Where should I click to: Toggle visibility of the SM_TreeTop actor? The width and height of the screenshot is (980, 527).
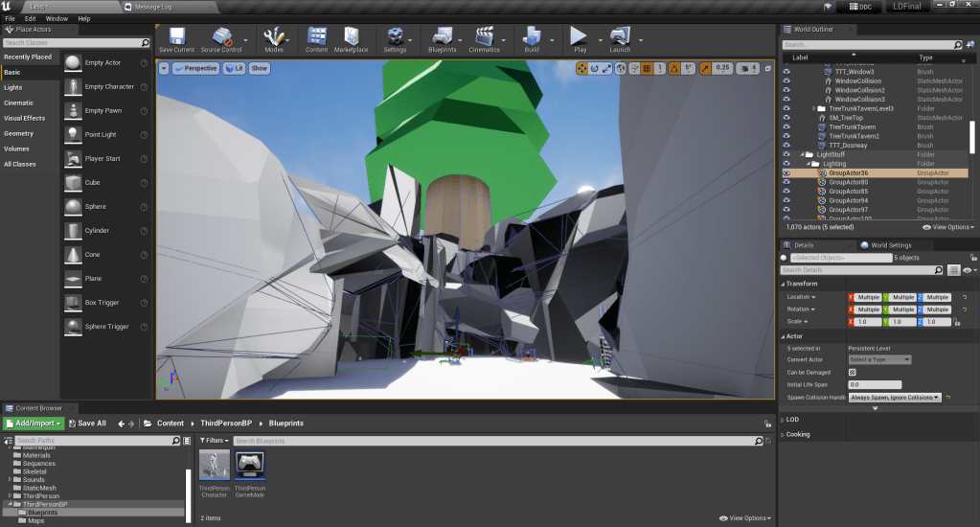coord(786,118)
